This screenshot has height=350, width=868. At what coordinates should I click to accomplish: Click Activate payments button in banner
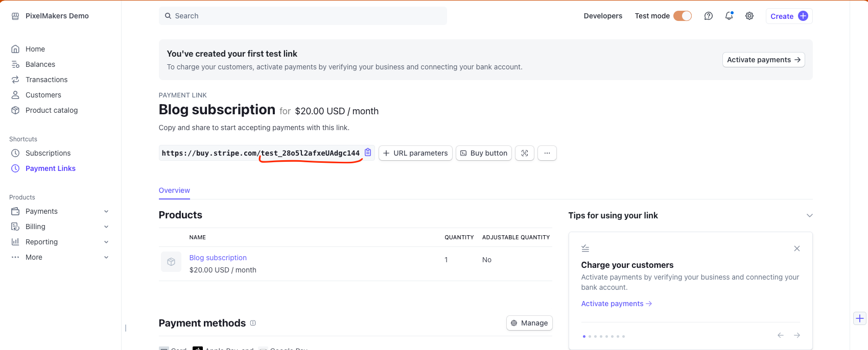pyautogui.click(x=764, y=60)
